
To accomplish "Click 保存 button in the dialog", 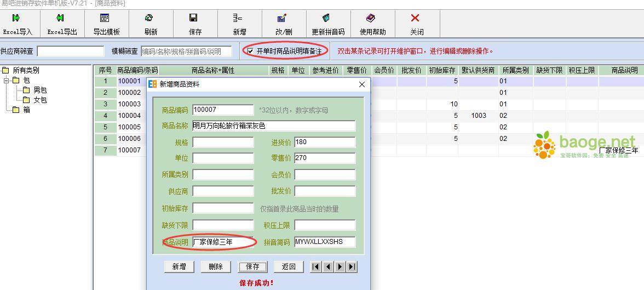I will pyautogui.click(x=252, y=266).
